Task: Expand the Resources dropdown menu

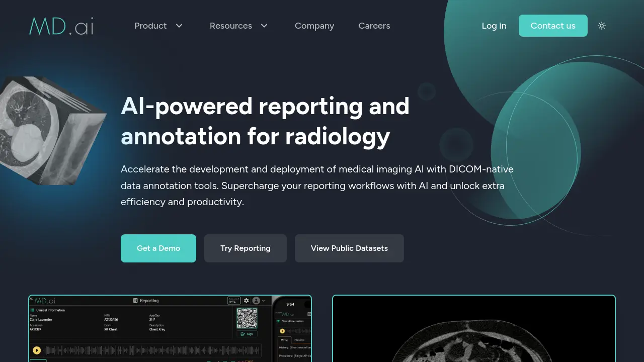Action: click(x=239, y=26)
